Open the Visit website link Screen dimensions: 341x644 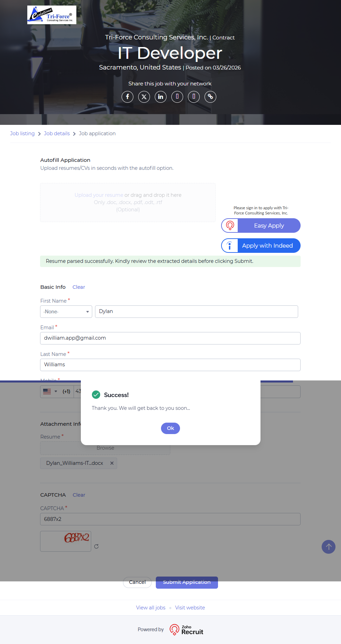click(x=190, y=608)
